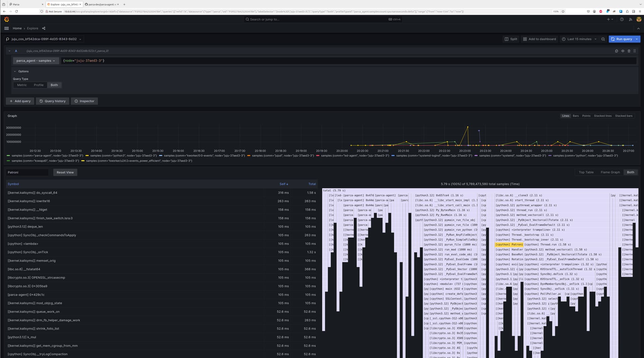
Task: Open the Last 15 minutes time range picker
Action: point(579,39)
